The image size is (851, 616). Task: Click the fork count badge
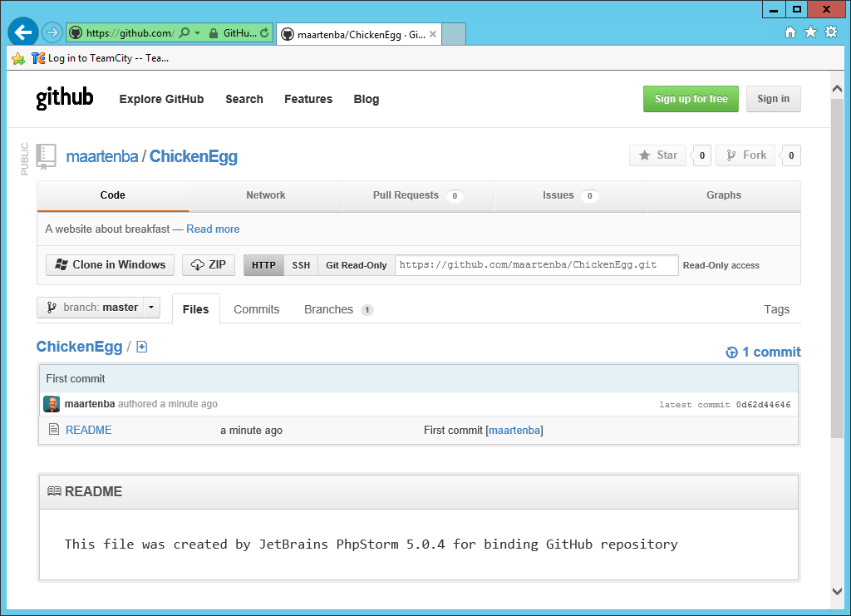(x=791, y=155)
